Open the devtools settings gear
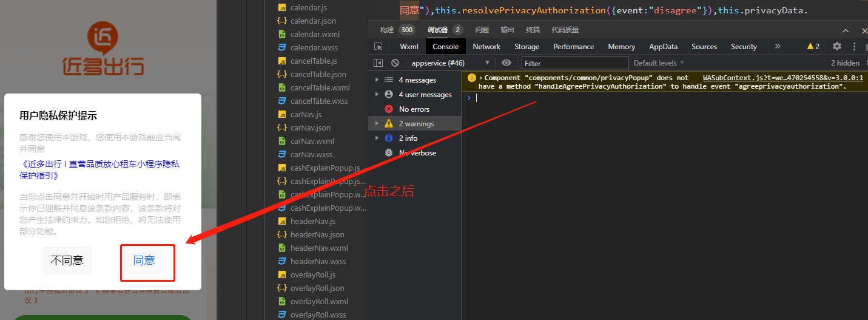This screenshot has width=868, height=320. click(x=837, y=46)
